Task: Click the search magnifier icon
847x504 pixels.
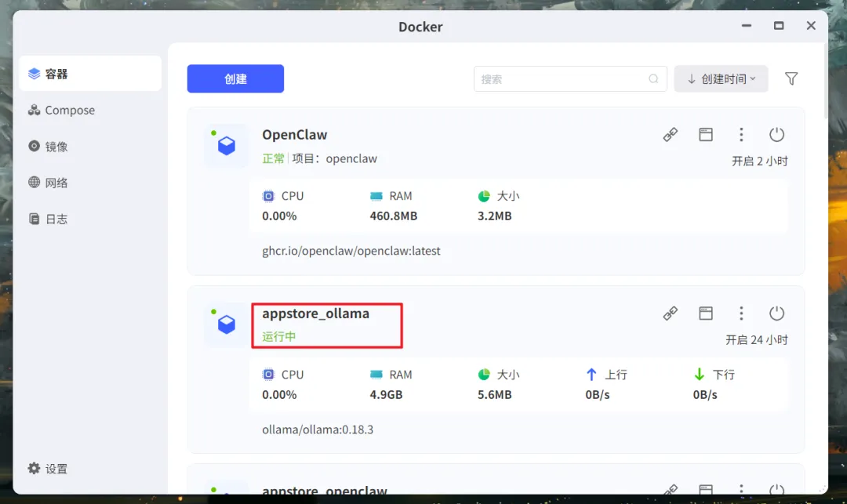Action: 653,79
